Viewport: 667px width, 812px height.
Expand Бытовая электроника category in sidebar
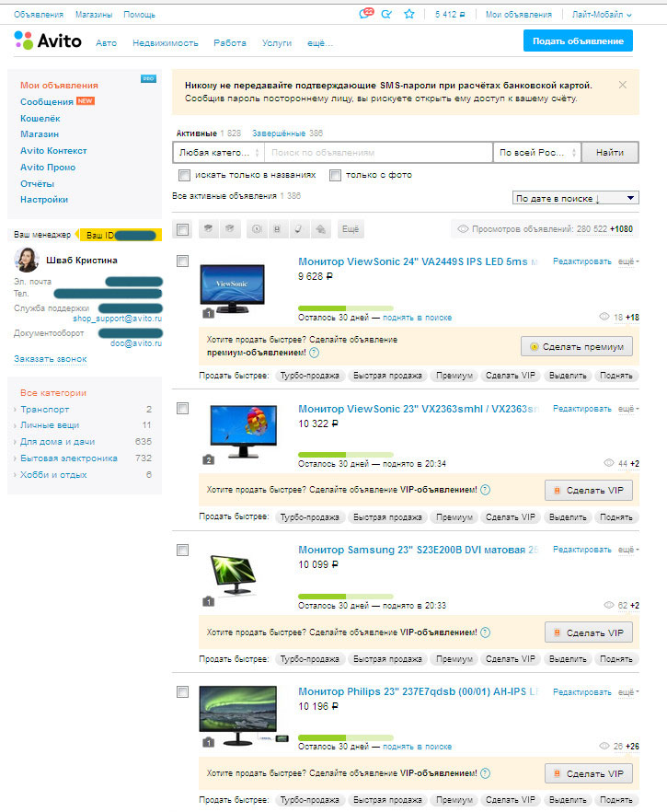[68, 458]
